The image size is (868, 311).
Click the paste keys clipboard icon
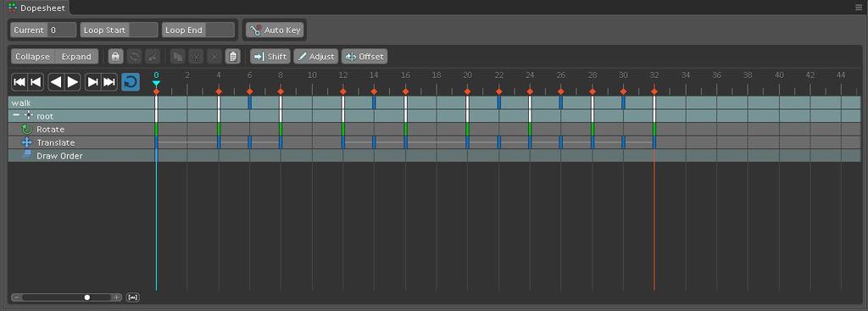[x=233, y=57]
